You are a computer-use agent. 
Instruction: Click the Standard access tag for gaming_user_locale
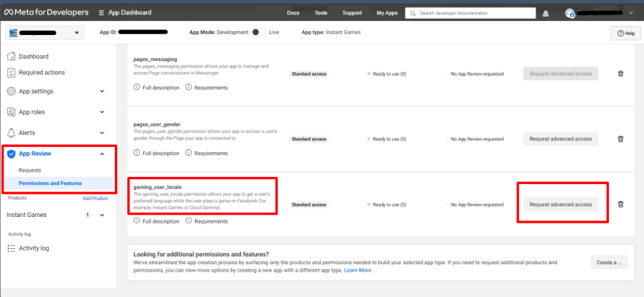coord(309,205)
